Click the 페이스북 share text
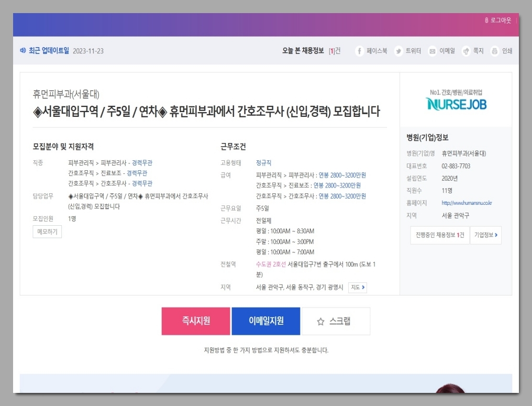Screen dimensions: 532x406 (x=376, y=51)
